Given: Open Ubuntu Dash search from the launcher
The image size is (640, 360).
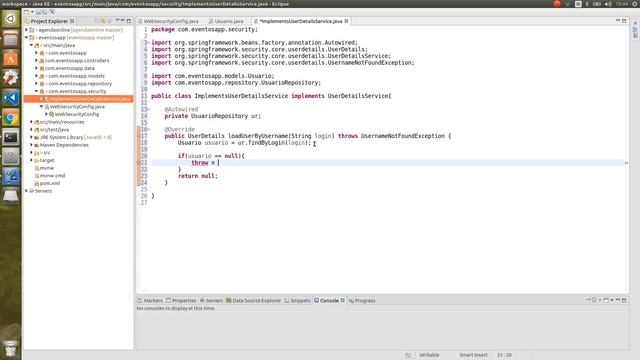Looking at the screenshot, I should (11, 18).
